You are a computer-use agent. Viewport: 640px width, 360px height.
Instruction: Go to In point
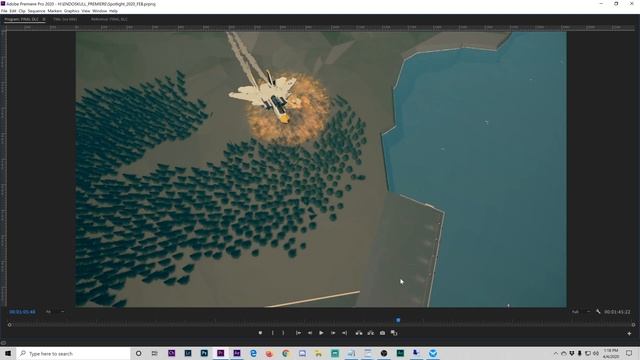point(298,333)
